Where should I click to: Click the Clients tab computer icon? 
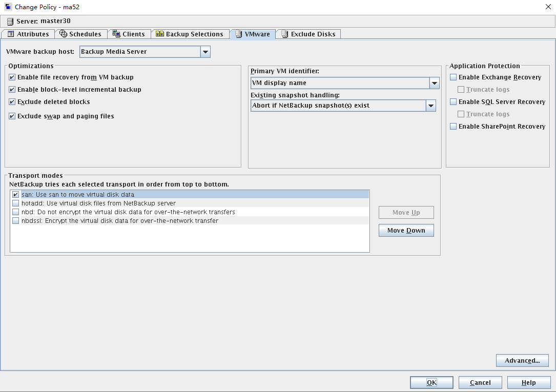(116, 34)
